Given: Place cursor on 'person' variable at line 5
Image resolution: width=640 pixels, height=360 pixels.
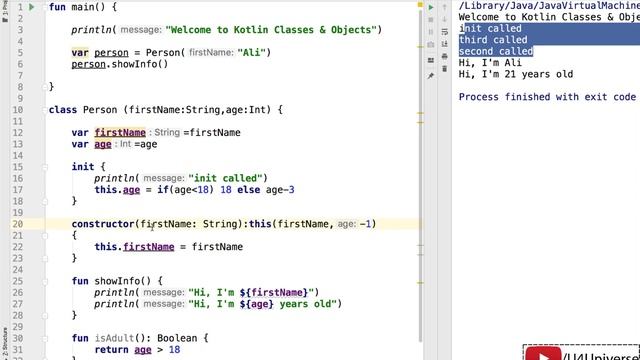Looking at the screenshot, I should (111, 53).
